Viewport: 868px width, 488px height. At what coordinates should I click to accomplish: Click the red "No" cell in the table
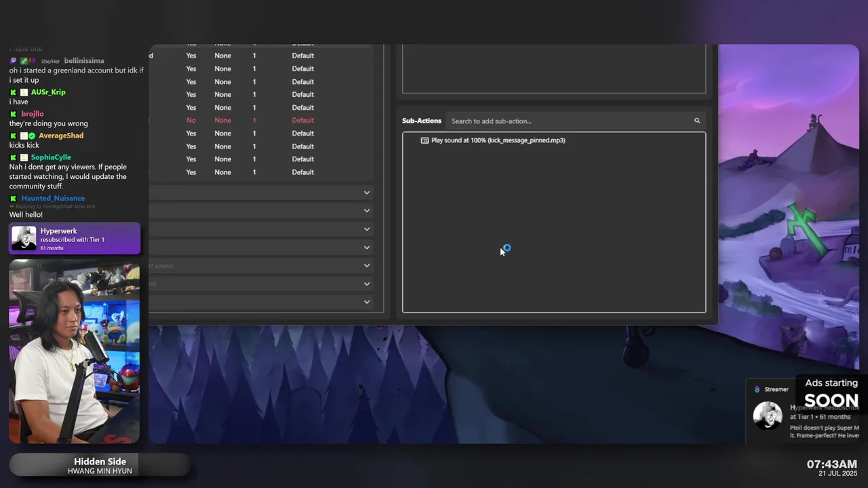(x=191, y=120)
